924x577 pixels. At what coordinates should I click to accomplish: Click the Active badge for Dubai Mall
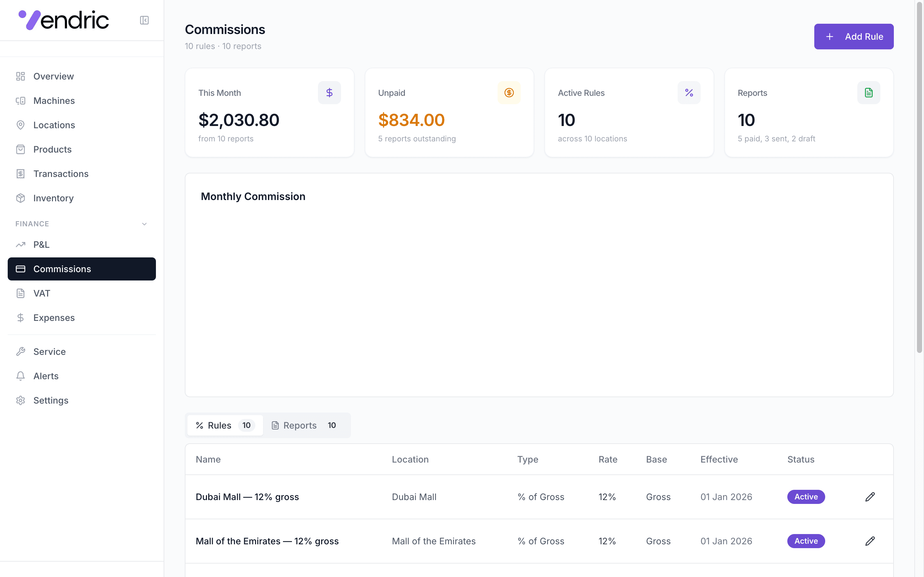pyautogui.click(x=806, y=497)
